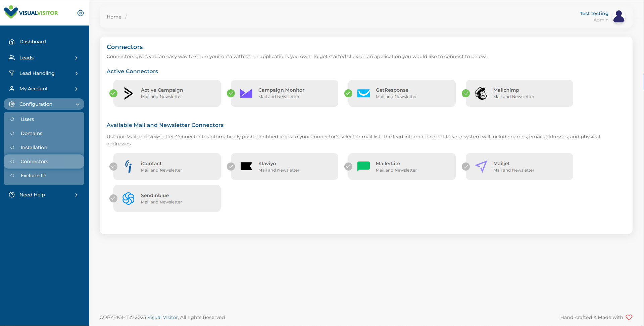This screenshot has width=644, height=326.
Task: Click the Dashboard home icon
Action: point(12,42)
